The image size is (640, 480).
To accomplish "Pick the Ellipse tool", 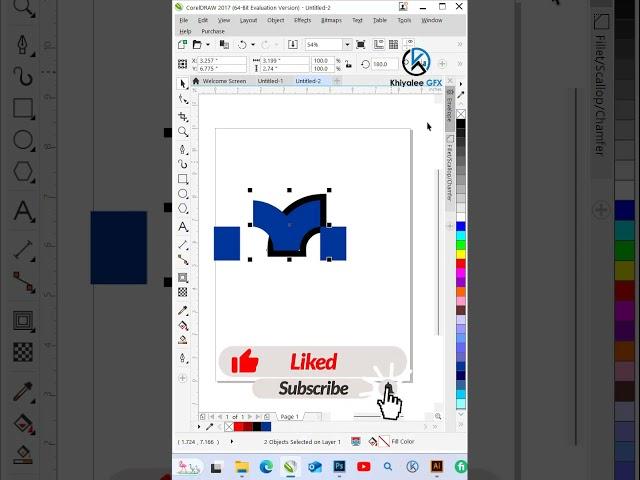I will (x=183, y=195).
